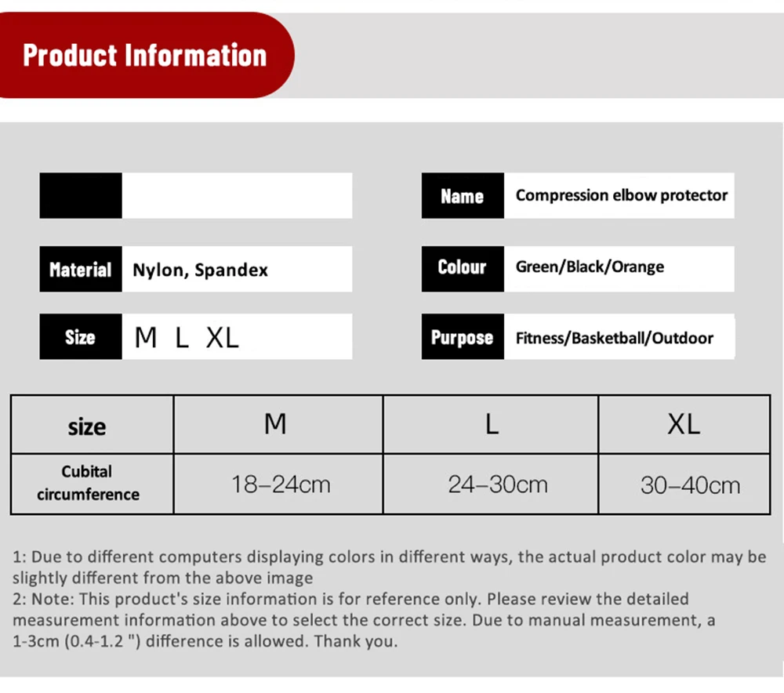Click the black Name label
The width and height of the screenshot is (784, 693).
pos(463,196)
